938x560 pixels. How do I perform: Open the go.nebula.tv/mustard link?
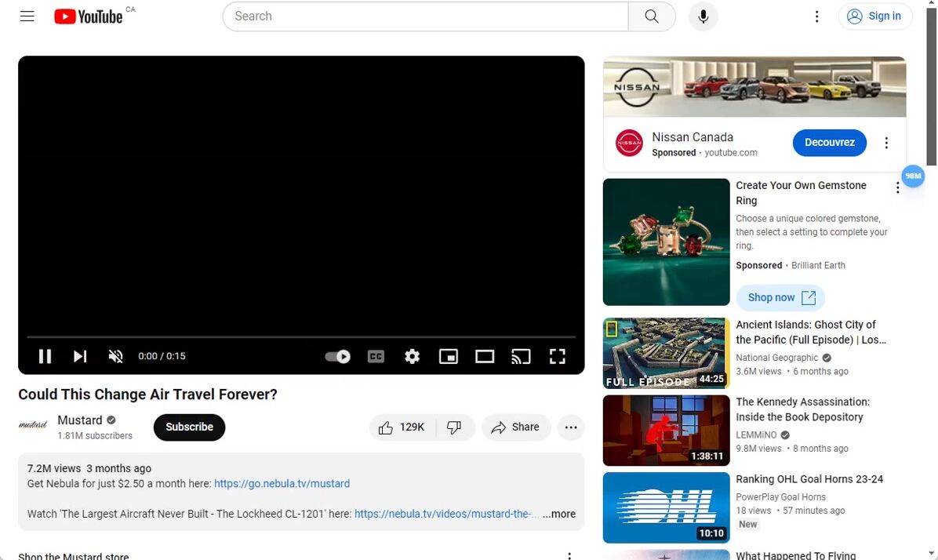point(282,483)
